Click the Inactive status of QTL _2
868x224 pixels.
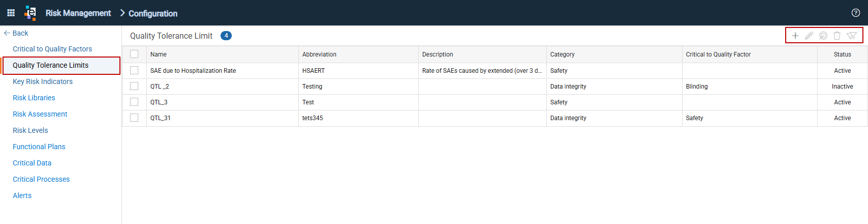point(842,87)
